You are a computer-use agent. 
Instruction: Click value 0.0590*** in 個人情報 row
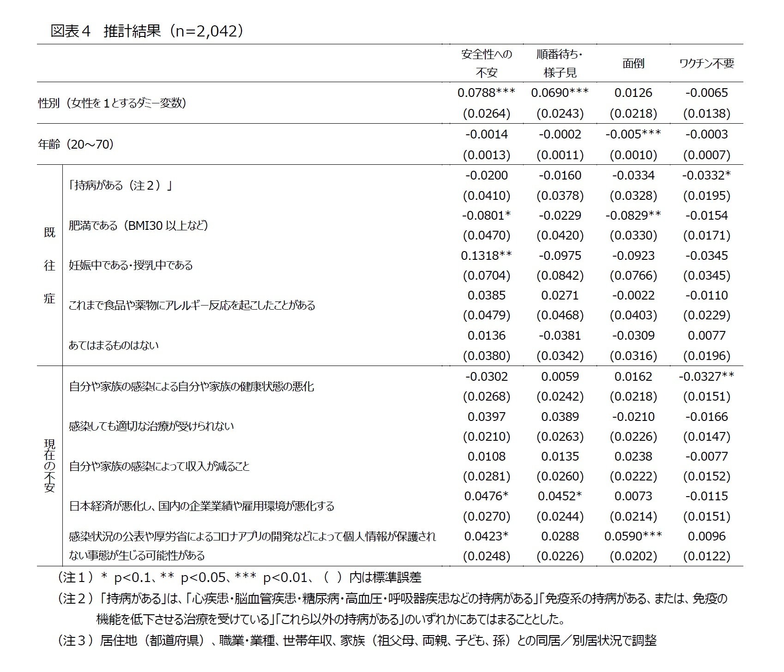(633, 536)
